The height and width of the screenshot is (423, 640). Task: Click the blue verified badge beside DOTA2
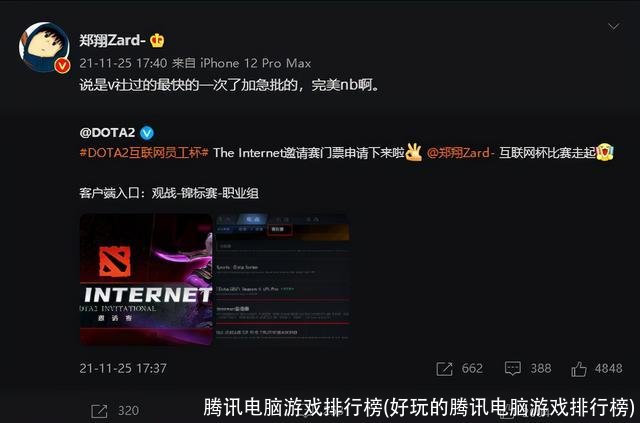point(147,133)
